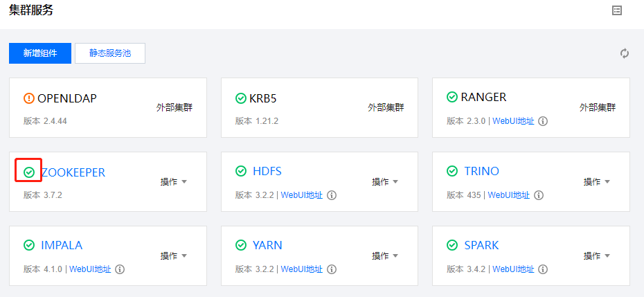Click the refresh icon at top right

coord(625,53)
